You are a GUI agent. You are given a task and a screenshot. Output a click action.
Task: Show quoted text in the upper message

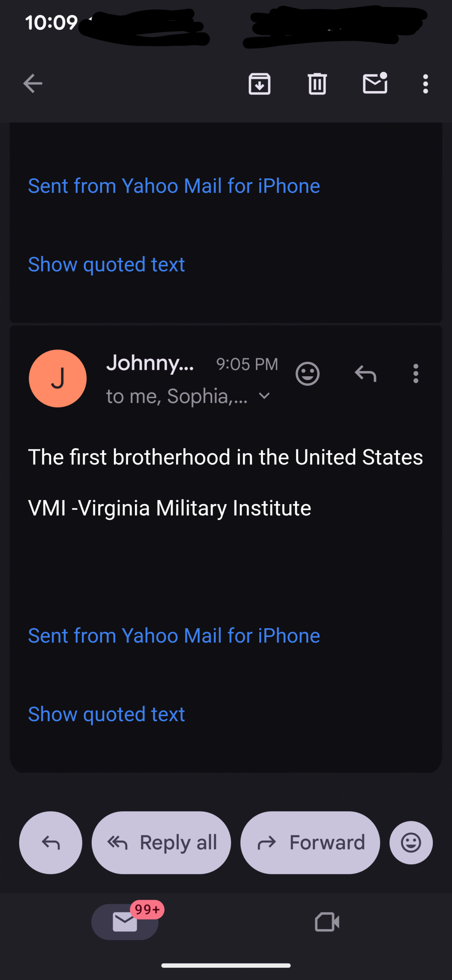[x=106, y=265]
